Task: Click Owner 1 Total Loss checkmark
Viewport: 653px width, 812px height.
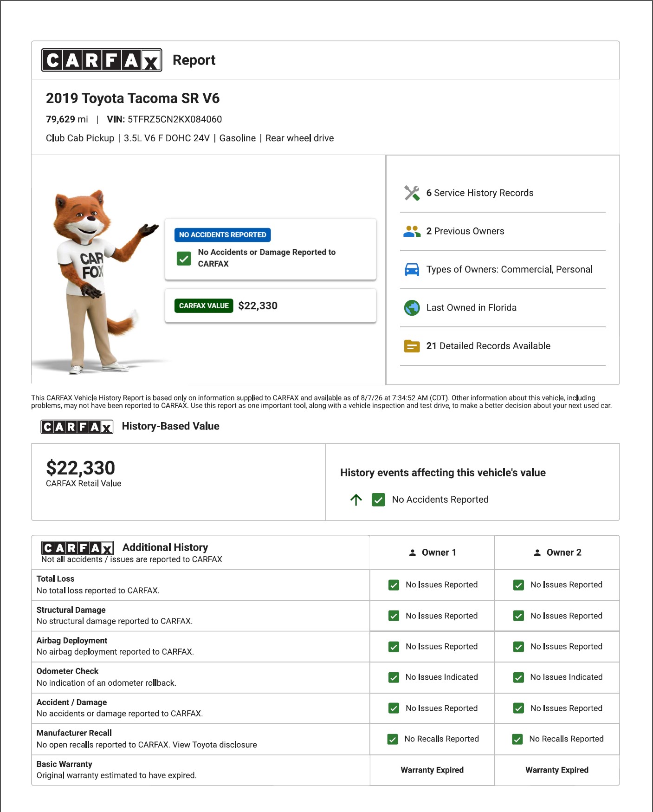Action: [x=394, y=585]
